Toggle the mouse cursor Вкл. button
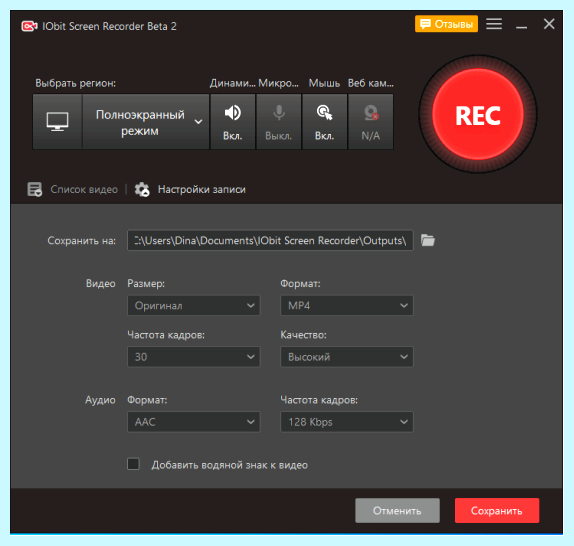This screenshot has height=546, width=574. click(x=325, y=121)
